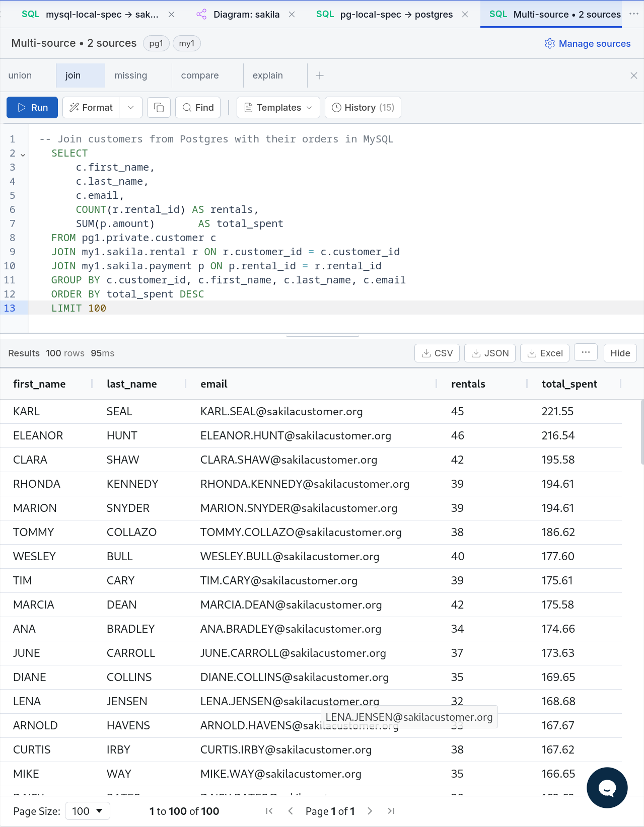The image size is (644, 827).
Task: Export results to Excel
Action: click(x=545, y=353)
